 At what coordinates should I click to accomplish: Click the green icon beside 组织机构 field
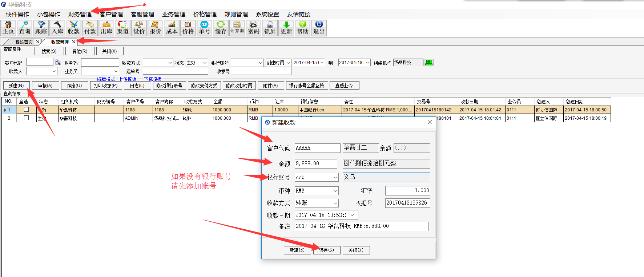[429, 63]
